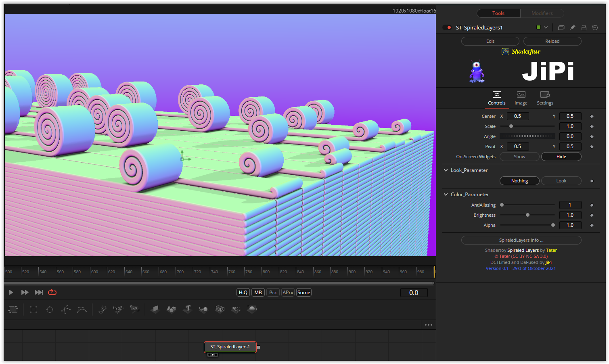This screenshot has width=609, height=364.
Task: Click the Shaderfuse prism logo icon
Action: click(x=505, y=52)
